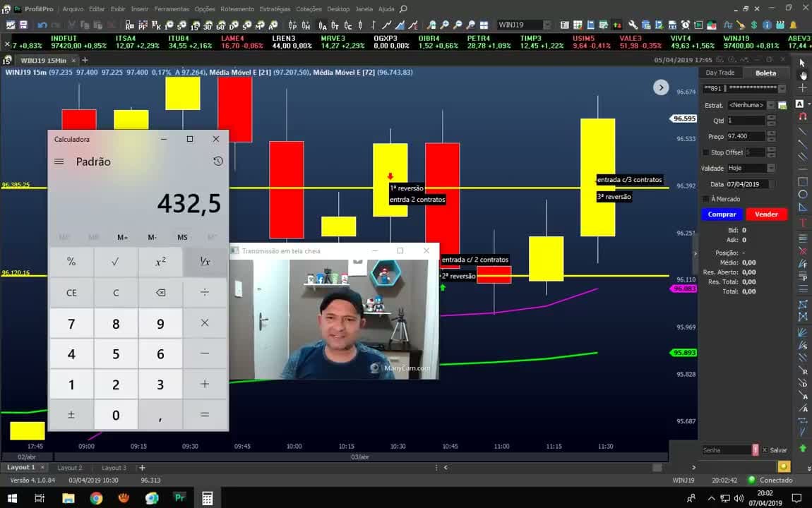Switch to the Layout 3 tab
The height and width of the screenshot is (508, 812).
pyautogui.click(x=114, y=468)
